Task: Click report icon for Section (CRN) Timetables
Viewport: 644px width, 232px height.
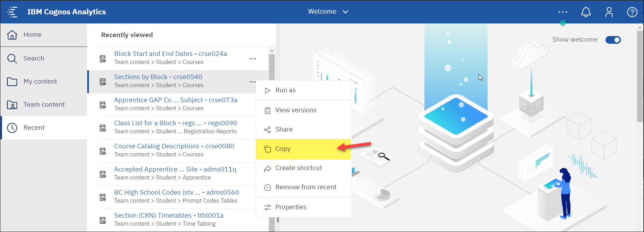Action: [103, 220]
